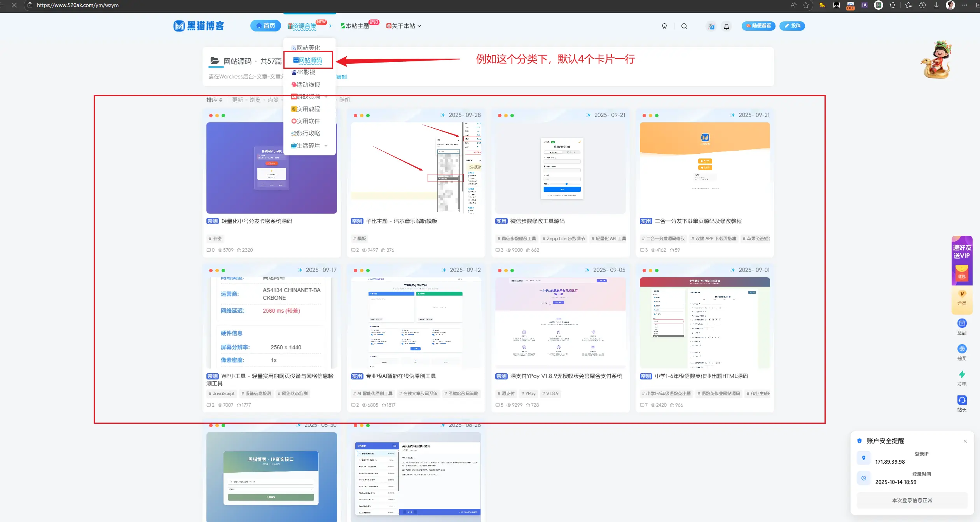Open the notification bell icon

point(726,26)
